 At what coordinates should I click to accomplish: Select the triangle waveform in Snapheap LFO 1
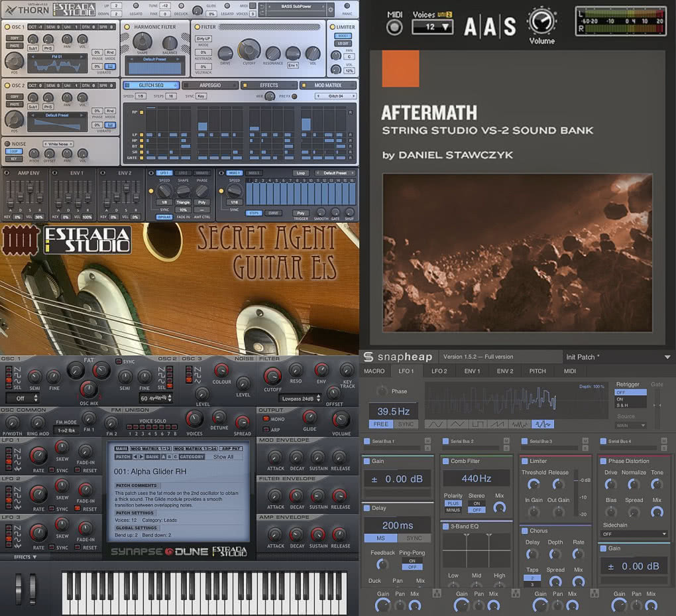pyautogui.click(x=457, y=424)
